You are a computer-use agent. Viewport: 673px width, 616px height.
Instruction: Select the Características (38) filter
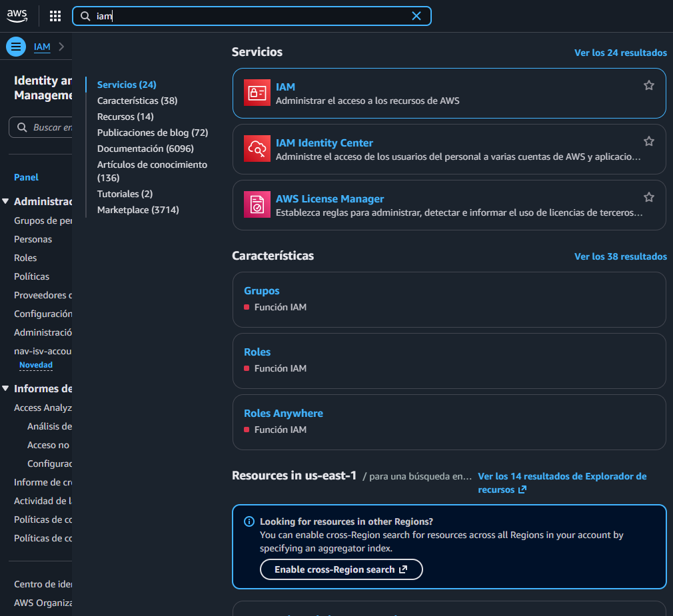click(137, 101)
